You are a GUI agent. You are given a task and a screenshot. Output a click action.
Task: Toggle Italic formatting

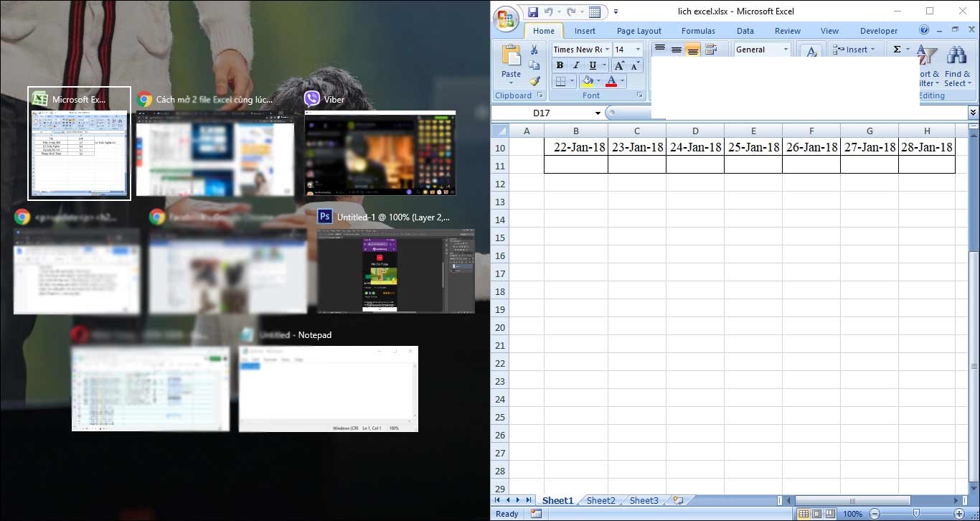[x=575, y=65]
